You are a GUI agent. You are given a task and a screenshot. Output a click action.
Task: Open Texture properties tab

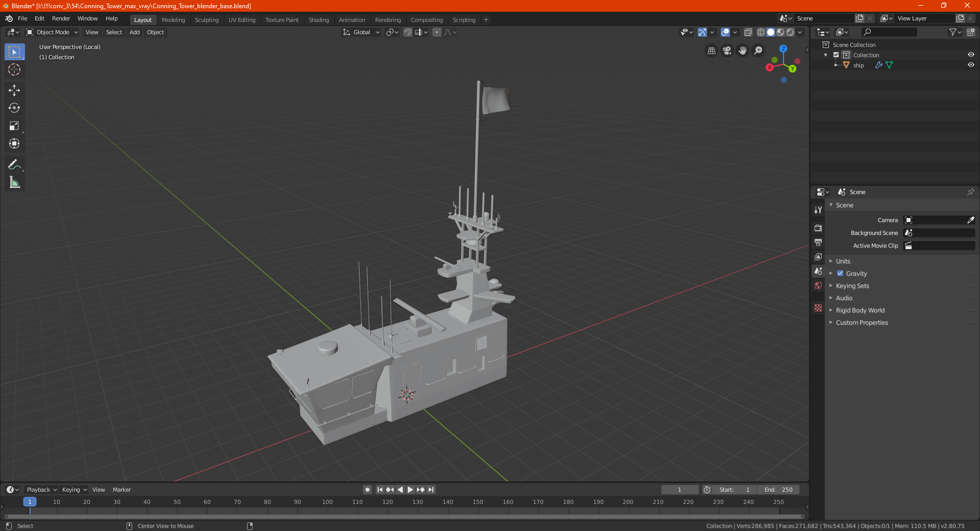tap(818, 308)
